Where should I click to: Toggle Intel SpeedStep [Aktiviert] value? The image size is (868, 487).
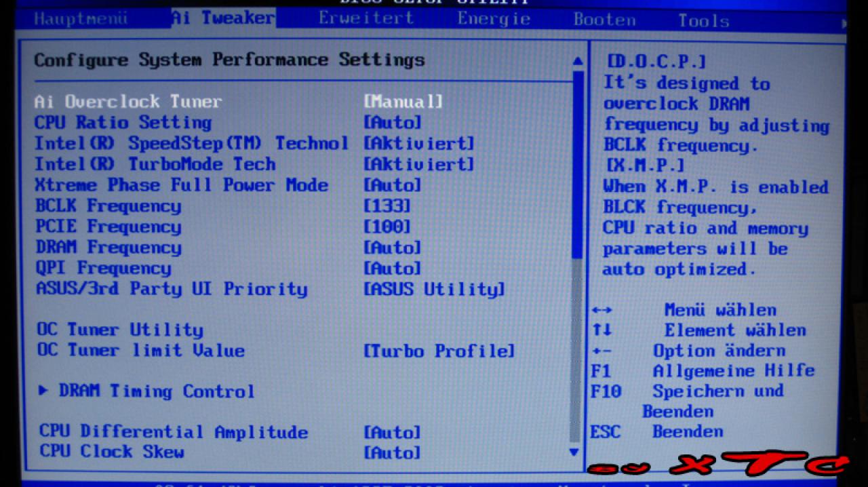[x=419, y=143]
